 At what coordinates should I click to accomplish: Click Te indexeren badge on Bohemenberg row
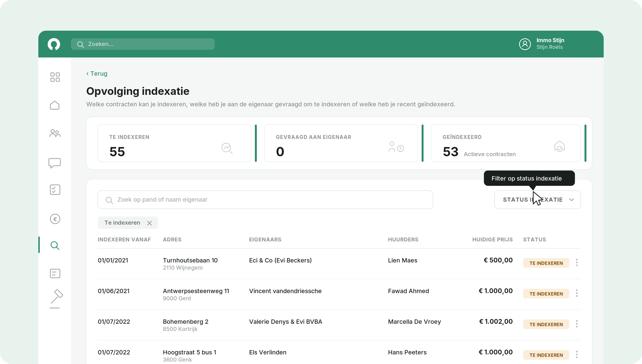point(546,324)
